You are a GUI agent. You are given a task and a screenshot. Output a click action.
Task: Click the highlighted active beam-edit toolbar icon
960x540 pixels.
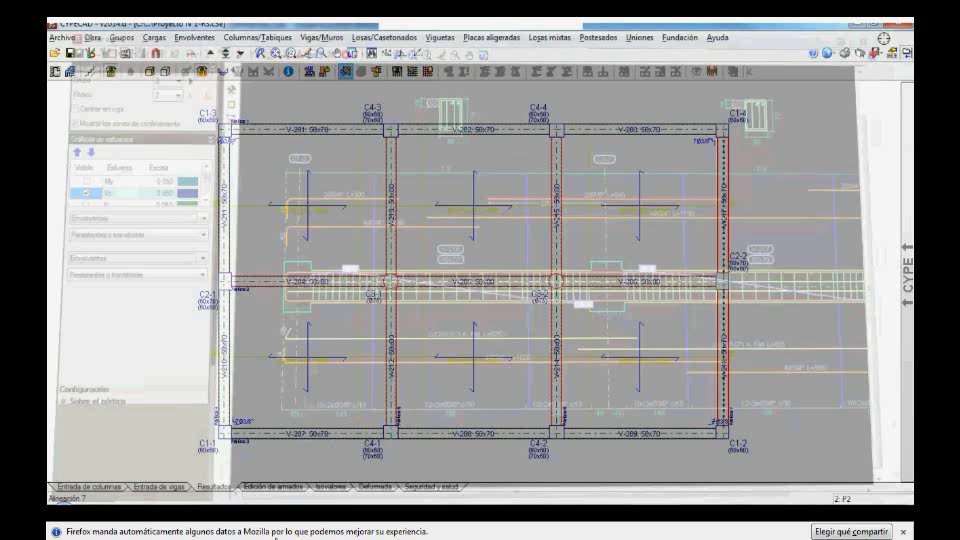tap(345, 72)
